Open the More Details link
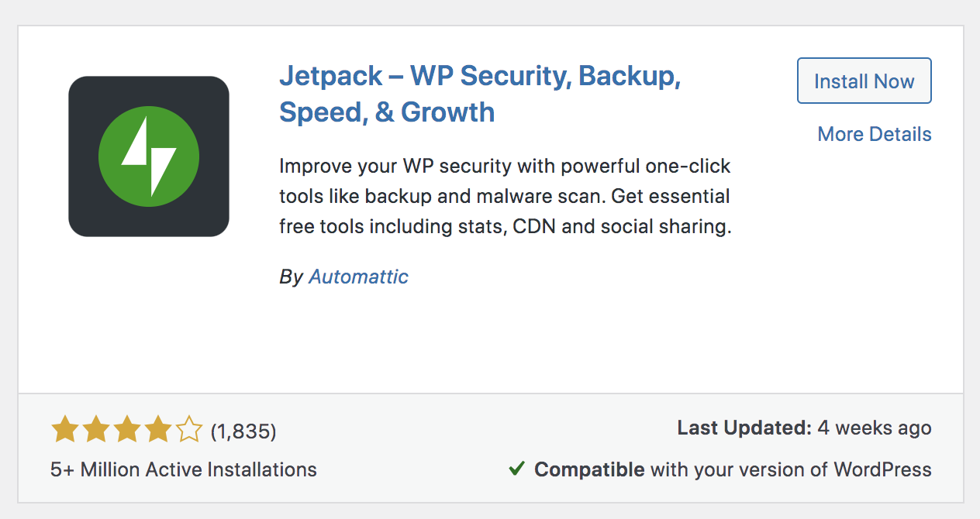The image size is (980, 519). [x=875, y=134]
